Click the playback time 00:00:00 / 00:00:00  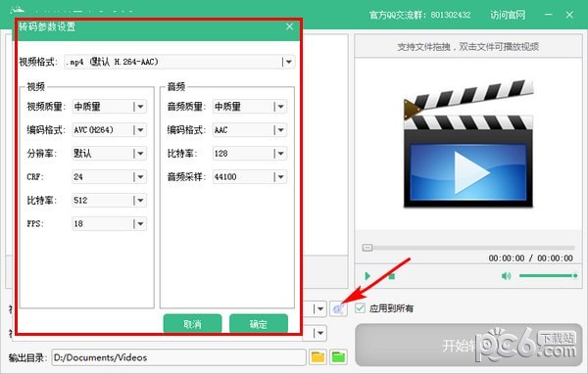pyautogui.click(x=530, y=258)
